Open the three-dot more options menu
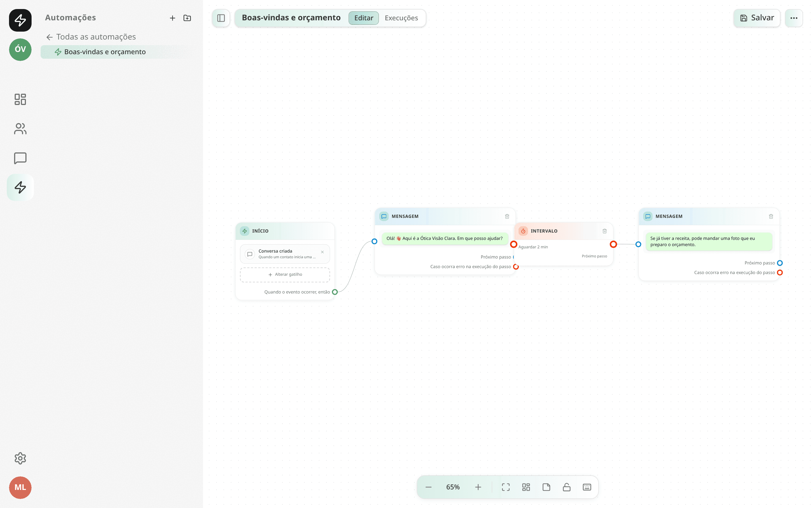 [794, 18]
